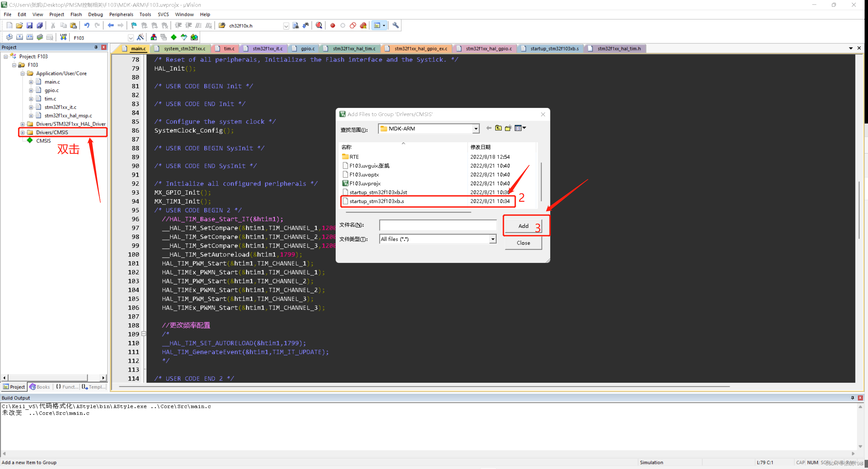
Task: Comment selection toolbar icon
Action: pos(199,25)
